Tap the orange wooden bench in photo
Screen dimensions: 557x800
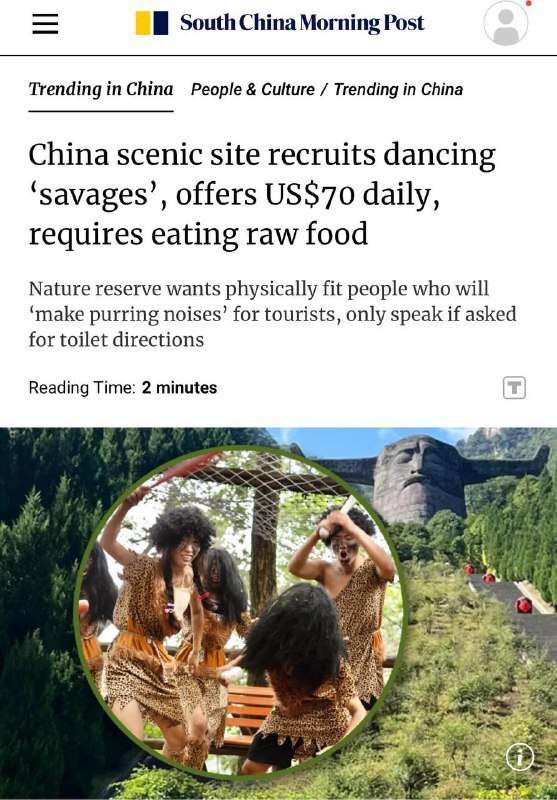click(x=250, y=709)
